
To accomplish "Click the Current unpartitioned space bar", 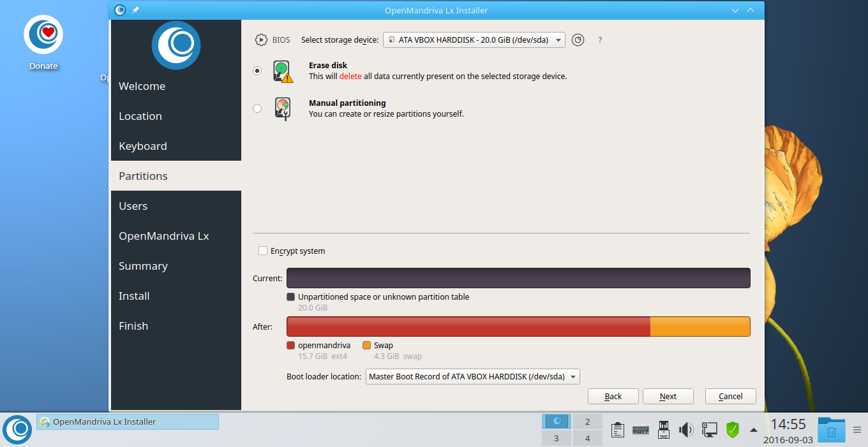I will tap(518, 278).
